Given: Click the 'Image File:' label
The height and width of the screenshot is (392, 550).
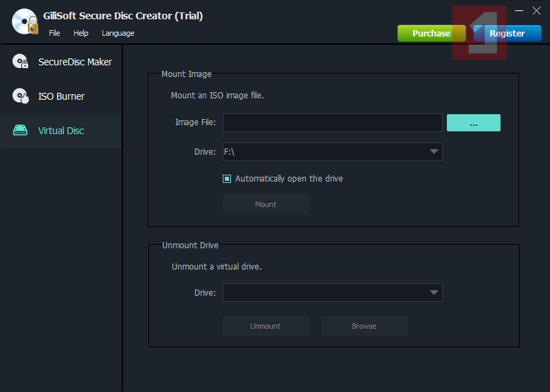Looking at the screenshot, I should [x=195, y=122].
